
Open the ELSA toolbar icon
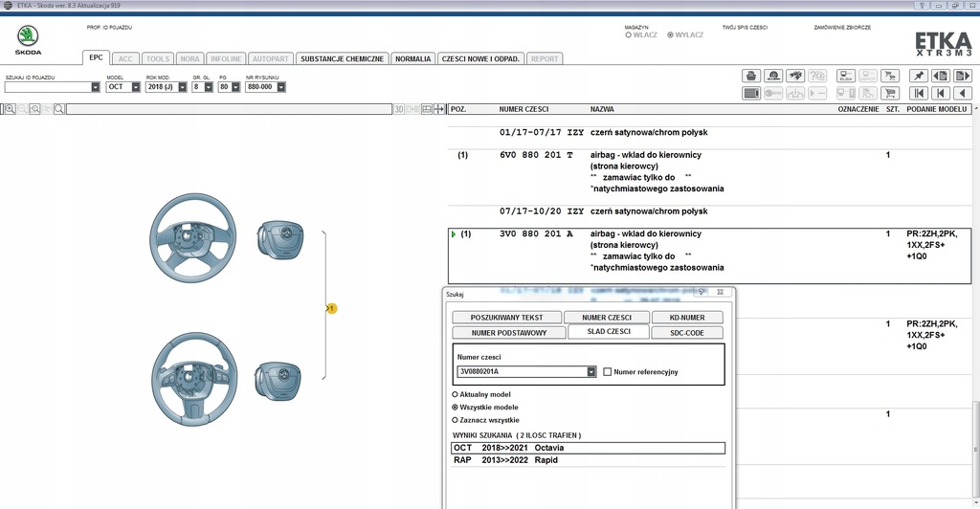pos(846,76)
